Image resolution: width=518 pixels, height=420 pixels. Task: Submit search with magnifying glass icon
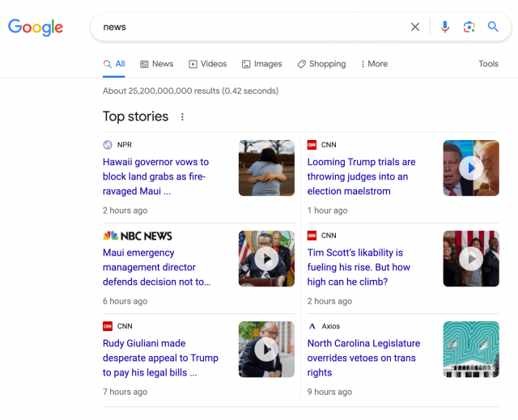[493, 27]
